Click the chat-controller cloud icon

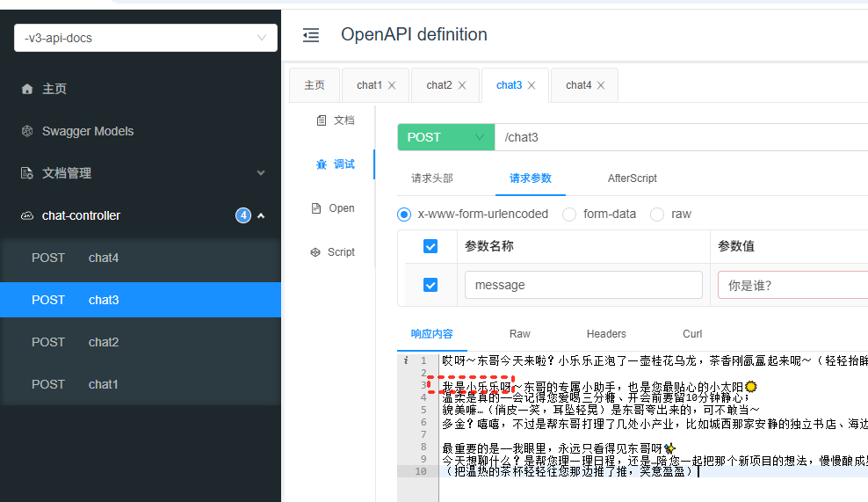(x=26, y=215)
